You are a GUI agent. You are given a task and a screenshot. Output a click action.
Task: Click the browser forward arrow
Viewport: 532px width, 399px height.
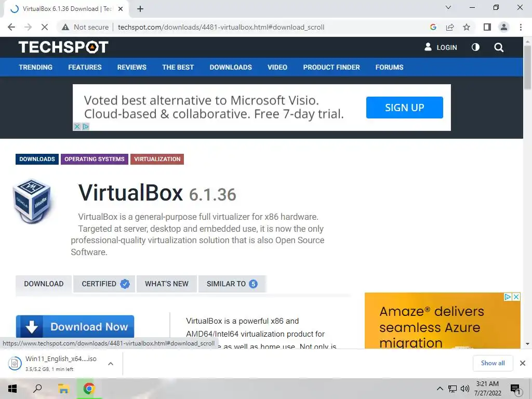(28, 27)
